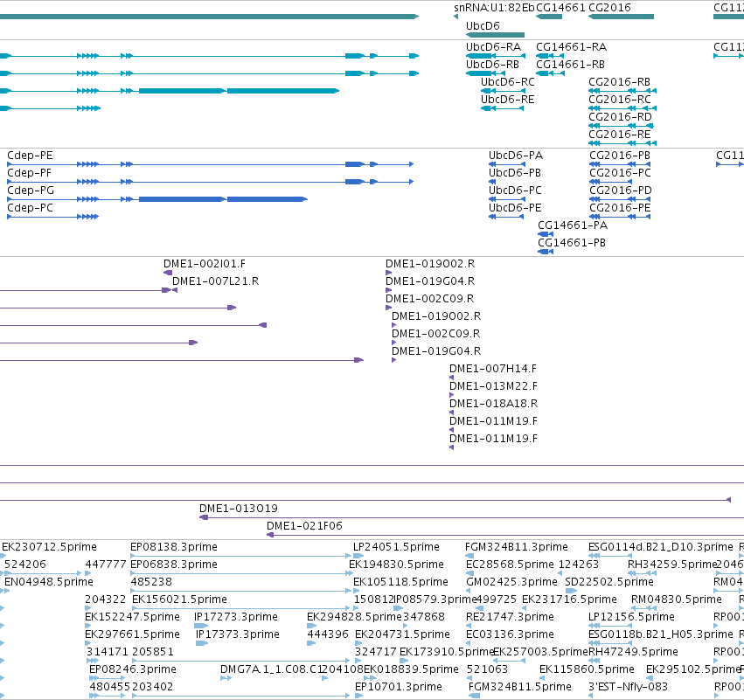Click the BAC clone DME1-021F06
The image size is (744, 700).
(304, 526)
